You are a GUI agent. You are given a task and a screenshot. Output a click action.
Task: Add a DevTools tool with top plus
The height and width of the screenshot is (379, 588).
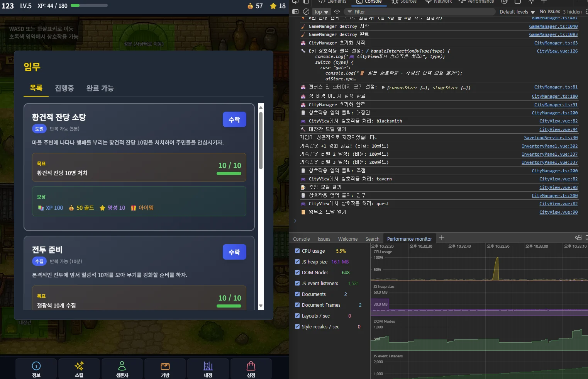(544, 2)
